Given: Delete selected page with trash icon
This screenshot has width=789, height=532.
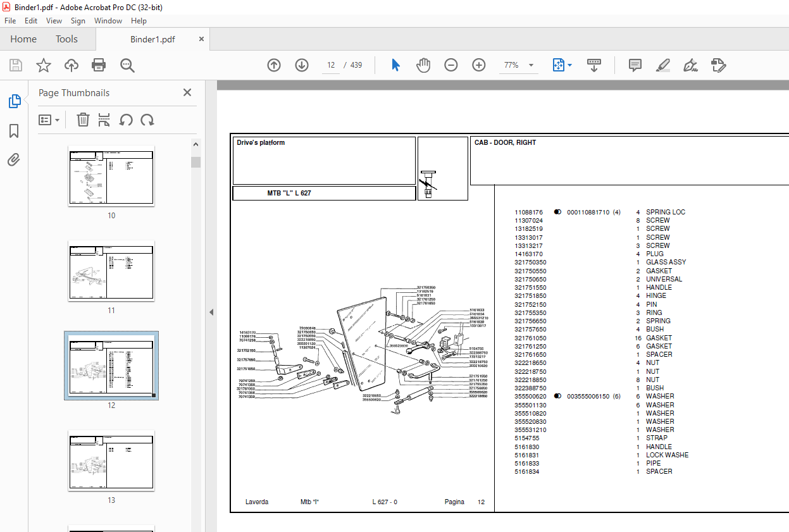Looking at the screenshot, I should [x=83, y=120].
